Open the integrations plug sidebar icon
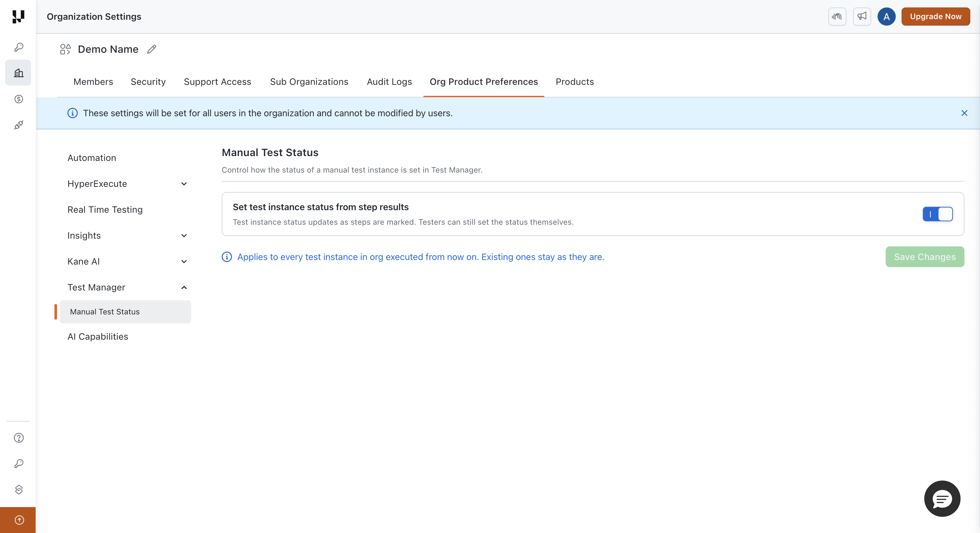Image resolution: width=980 pixels, height=533 pixels. 19,125
